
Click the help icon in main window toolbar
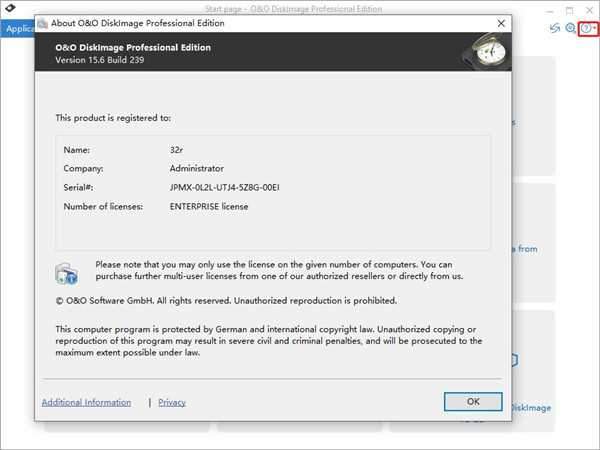pyautogui.click(x=586, y=28)
